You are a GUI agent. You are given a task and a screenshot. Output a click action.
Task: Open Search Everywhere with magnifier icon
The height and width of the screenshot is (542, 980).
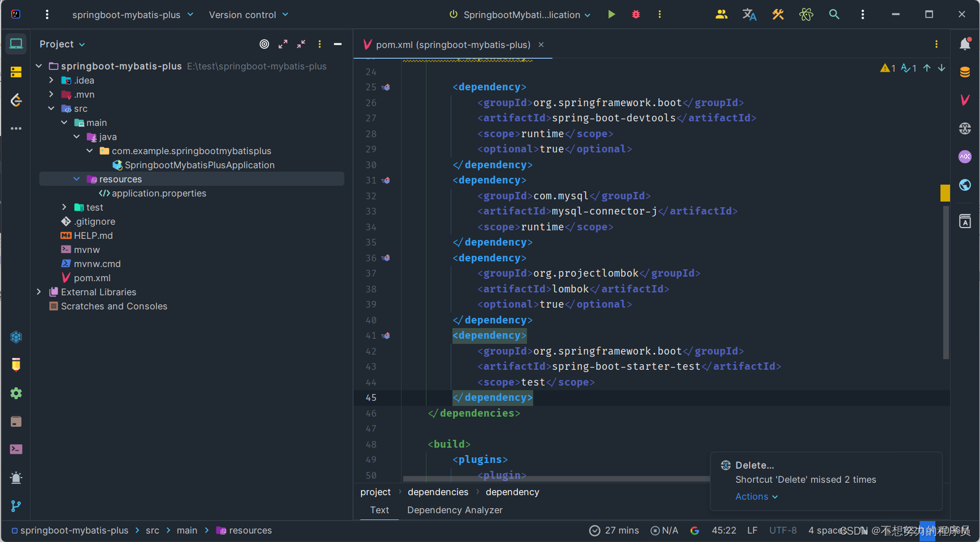click(834, 14)
